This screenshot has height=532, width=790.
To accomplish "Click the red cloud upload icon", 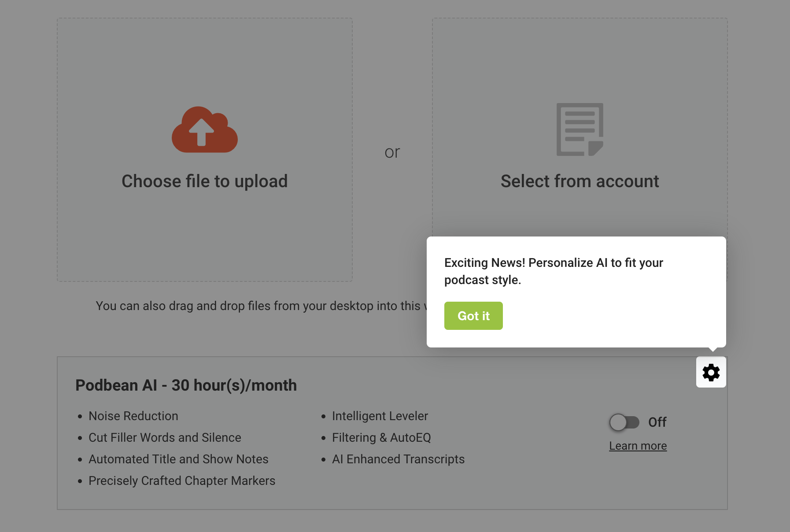I will coord(205,130).
